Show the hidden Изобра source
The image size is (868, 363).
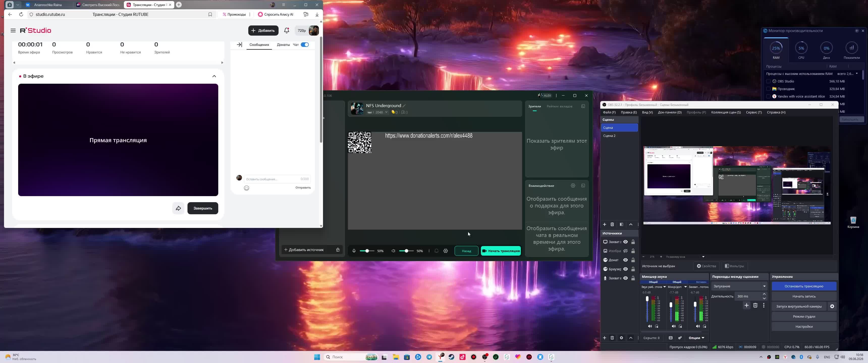626,251
